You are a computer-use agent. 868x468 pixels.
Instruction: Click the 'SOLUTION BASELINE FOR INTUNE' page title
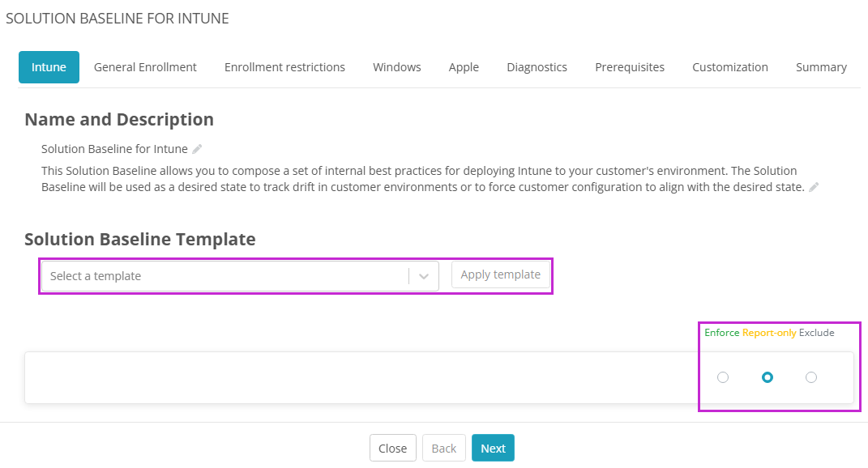coord(118,19)
